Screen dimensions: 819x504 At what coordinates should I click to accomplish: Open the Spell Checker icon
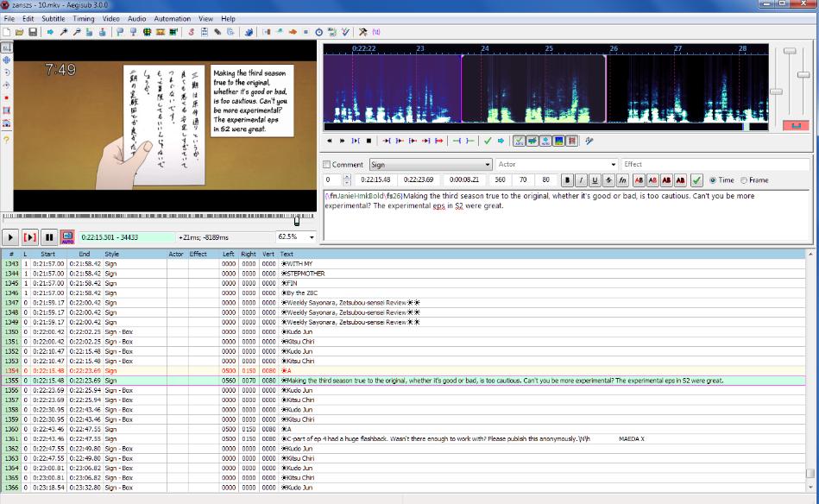point(345,32)
